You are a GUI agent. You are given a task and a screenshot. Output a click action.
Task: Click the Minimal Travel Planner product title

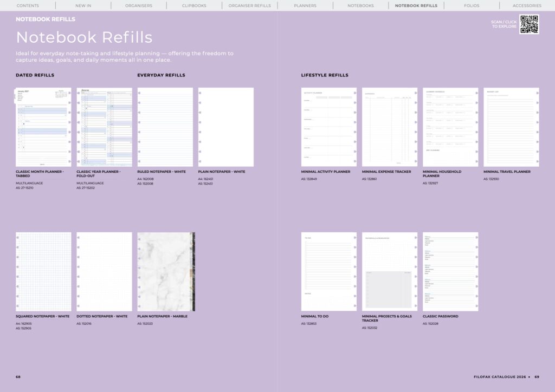[x=507, y=172]
